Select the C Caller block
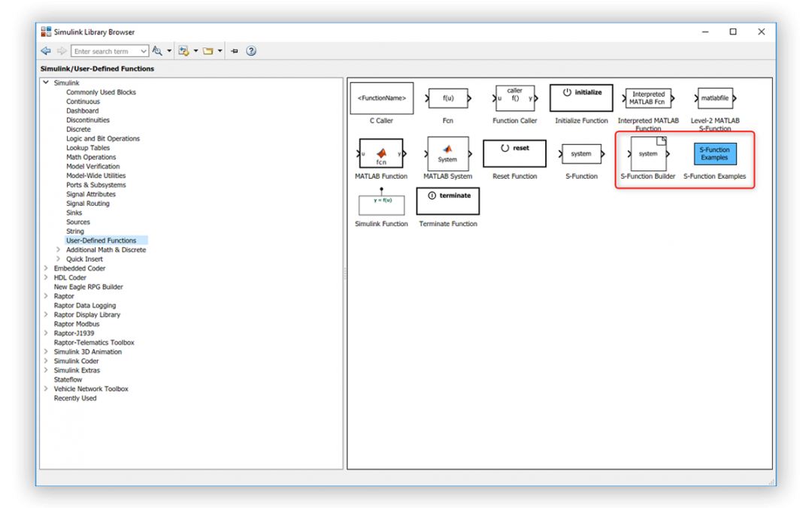The width and height of the screenshot is (812, 508). point(381,98)
